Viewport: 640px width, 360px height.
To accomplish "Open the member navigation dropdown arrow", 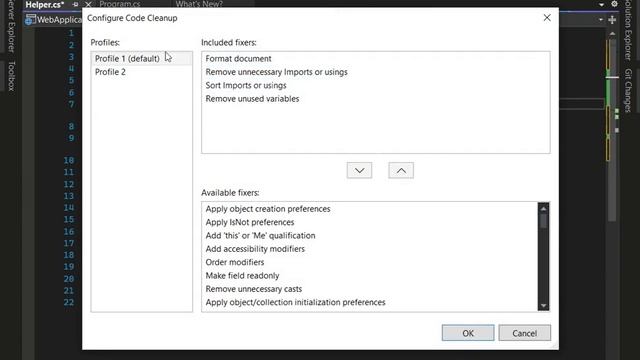I will point(601,20).
